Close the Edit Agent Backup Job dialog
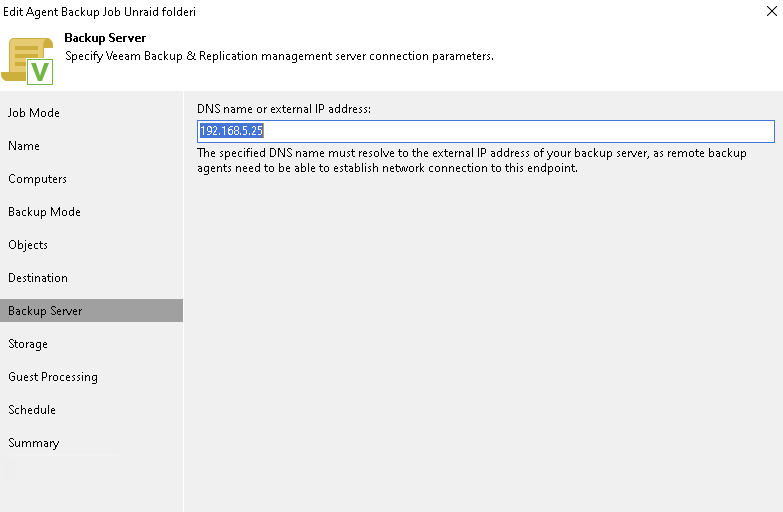 [772, 11]
